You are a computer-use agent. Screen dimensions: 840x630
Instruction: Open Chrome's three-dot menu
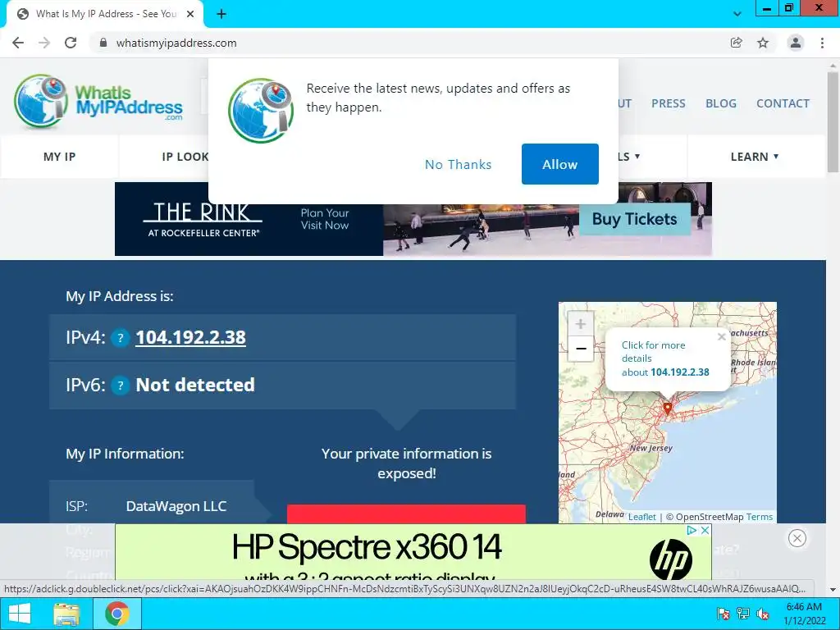(822, 43)
